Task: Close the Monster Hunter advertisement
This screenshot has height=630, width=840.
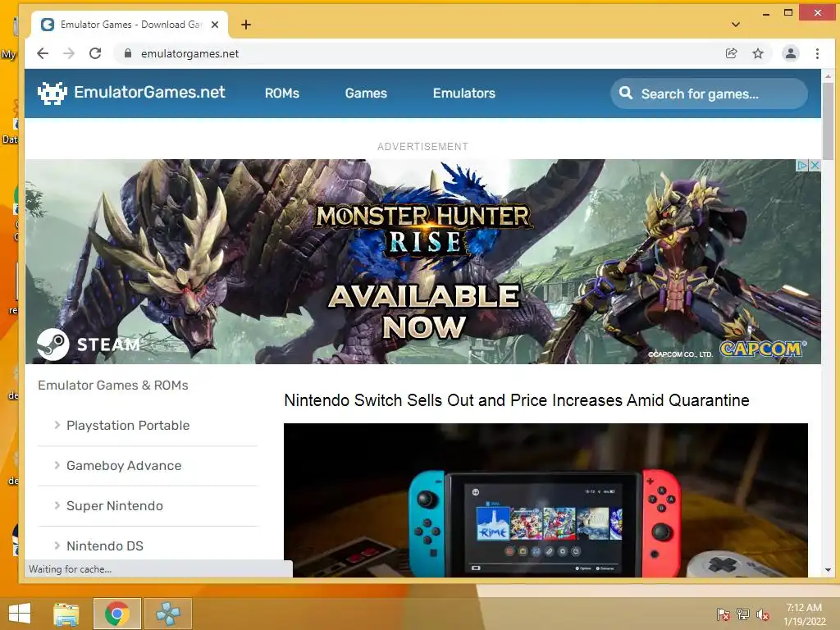Action: click(815, 165)
